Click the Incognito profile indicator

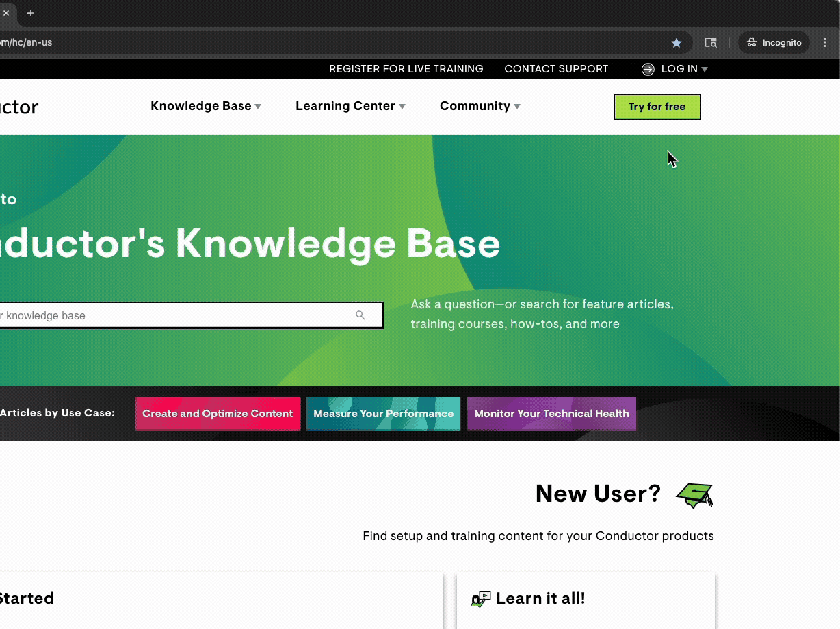point(774,43)
